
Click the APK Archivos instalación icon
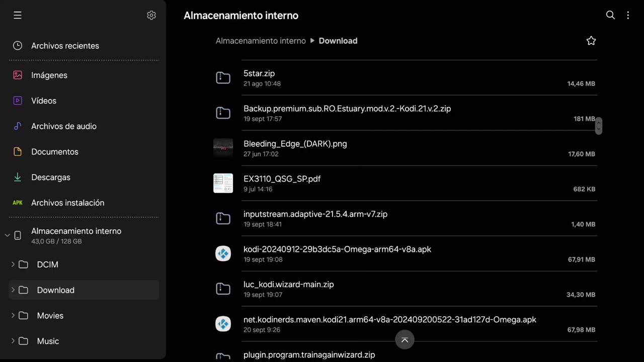tap(18, 203)
